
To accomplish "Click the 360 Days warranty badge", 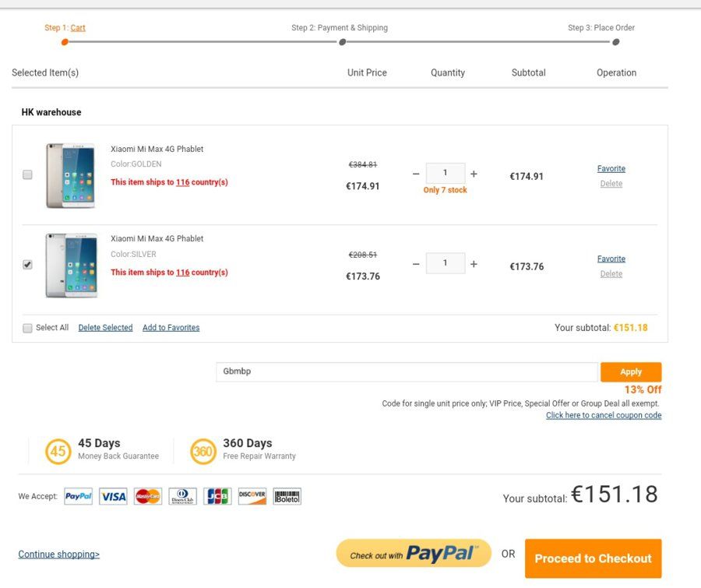I will click(x=203, y=451).
